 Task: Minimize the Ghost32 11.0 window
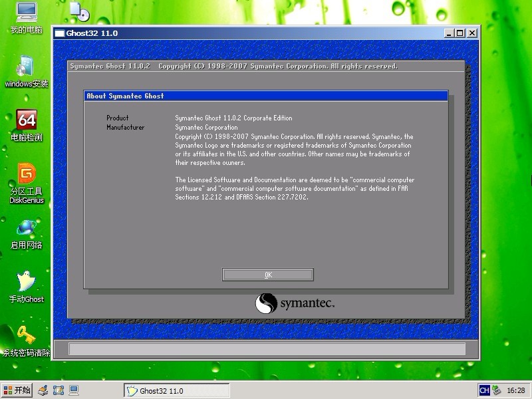[449, 33]
